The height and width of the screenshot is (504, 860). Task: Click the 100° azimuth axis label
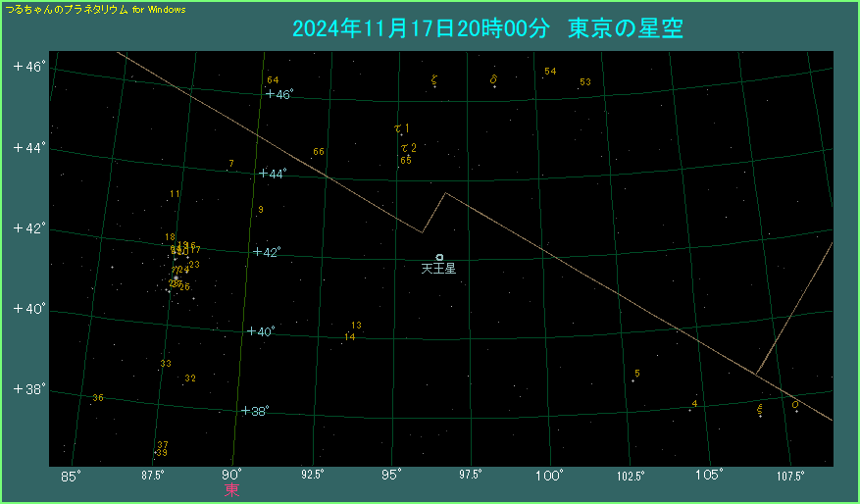point(549,476)
